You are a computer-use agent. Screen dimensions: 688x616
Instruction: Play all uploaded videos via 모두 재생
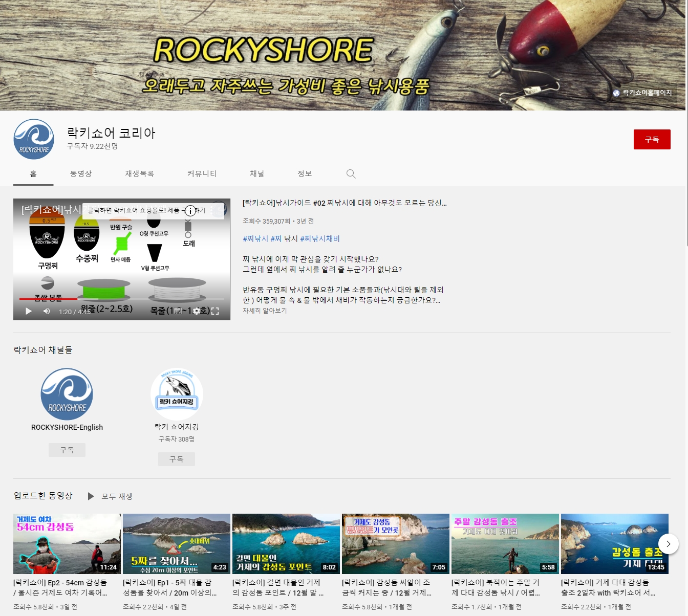click(110, 496)
